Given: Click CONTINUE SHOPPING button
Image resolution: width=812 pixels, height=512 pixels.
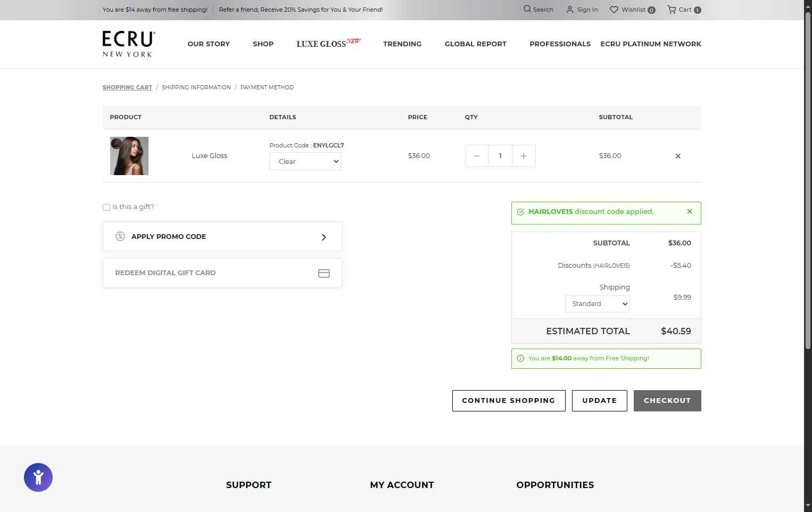Looking at the screenshot, I should [x=509, y=401].
